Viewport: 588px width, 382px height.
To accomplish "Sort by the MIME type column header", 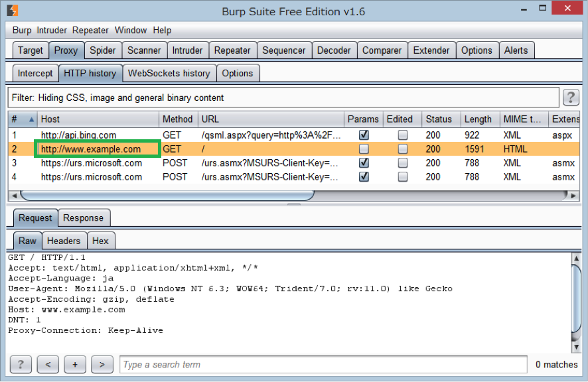I will (524, 119).
